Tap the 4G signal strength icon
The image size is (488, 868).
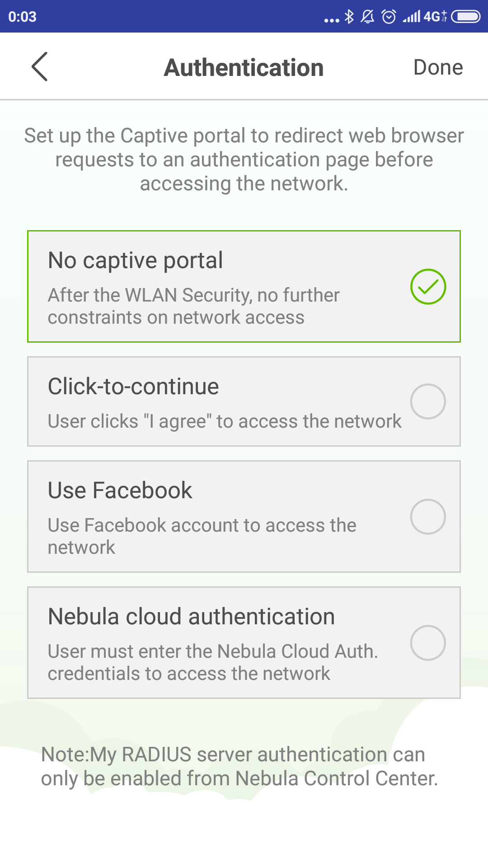(425, 17)
